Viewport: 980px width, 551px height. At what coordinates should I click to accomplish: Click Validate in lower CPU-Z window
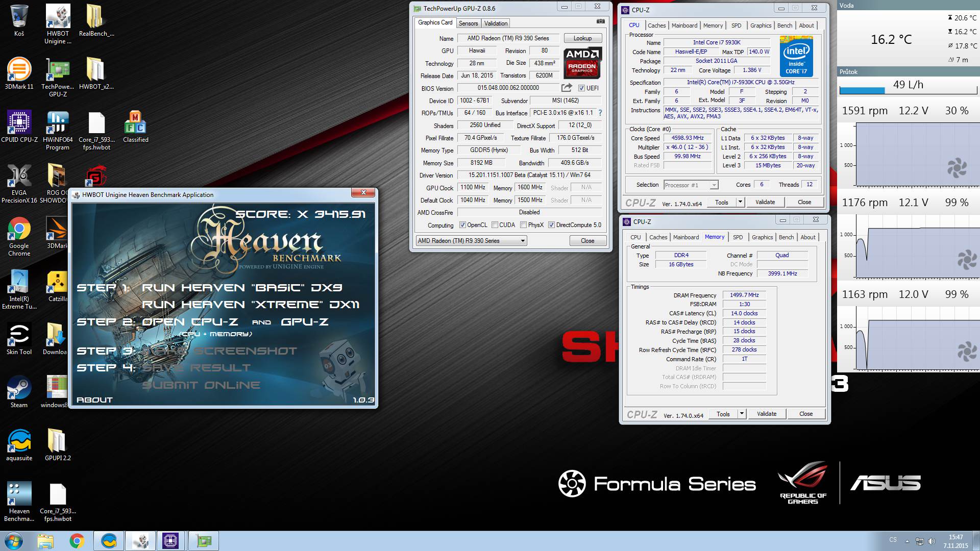pos(767,414)
